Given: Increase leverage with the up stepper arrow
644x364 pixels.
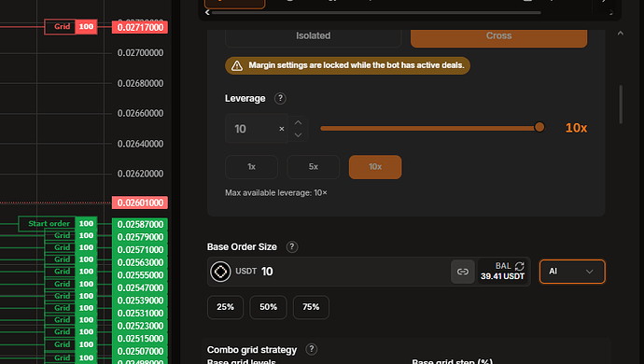Looking at the screenshot, I should (x=298, y=122).
